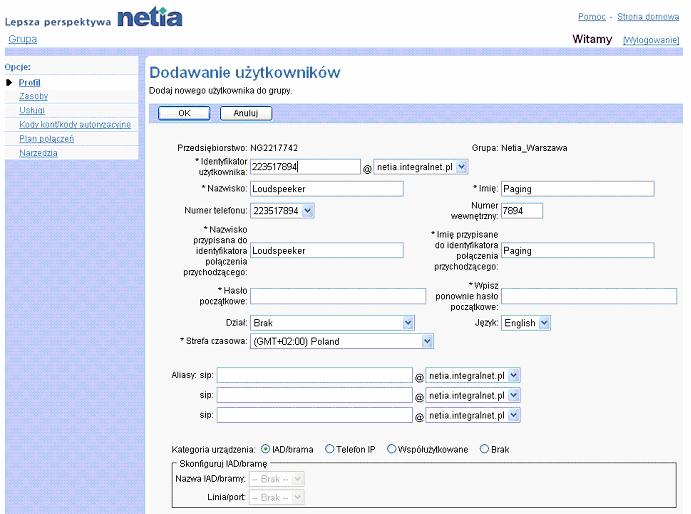This screenshot has width=691, height=514.
Task: Click incoming call ID surname field
Action: [327, 250]
